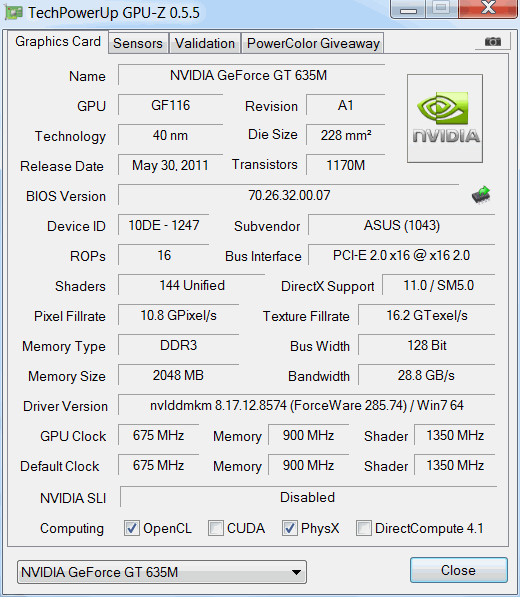Click the Name field showing GT 635M
Screen dimensions: 520x597
pos(252,75)
